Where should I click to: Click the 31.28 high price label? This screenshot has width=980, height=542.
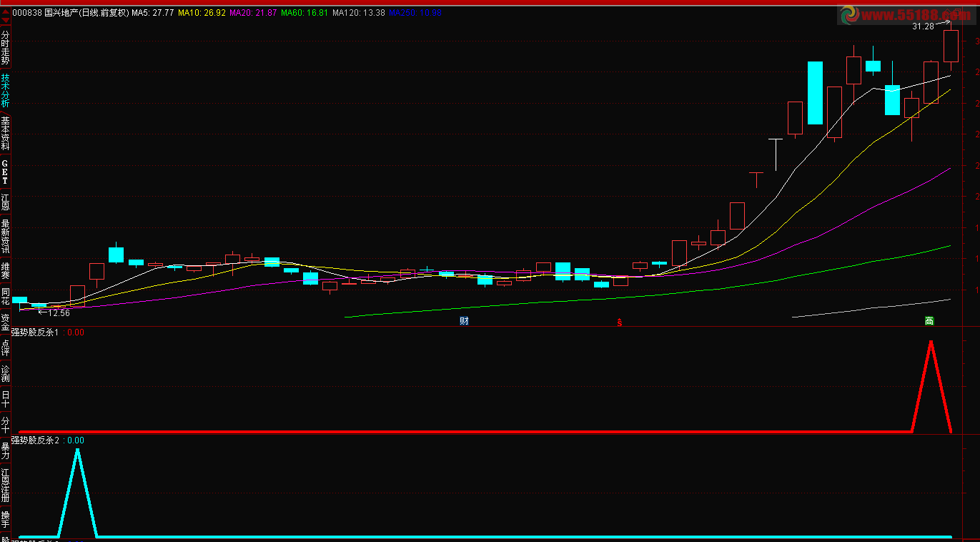pyautogui.click(x=923, y=26)
